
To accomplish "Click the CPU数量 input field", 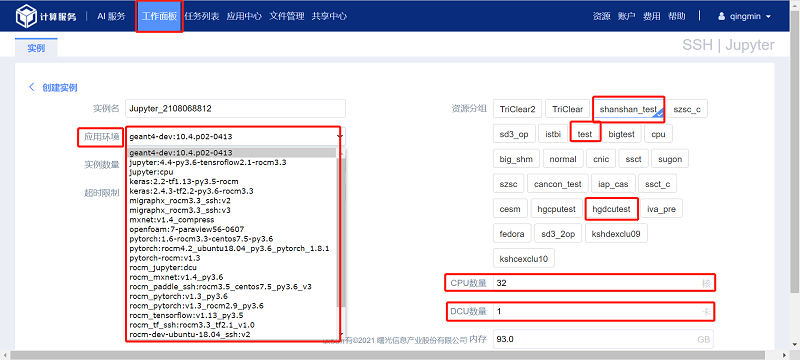I will click(x=603, y=283).
